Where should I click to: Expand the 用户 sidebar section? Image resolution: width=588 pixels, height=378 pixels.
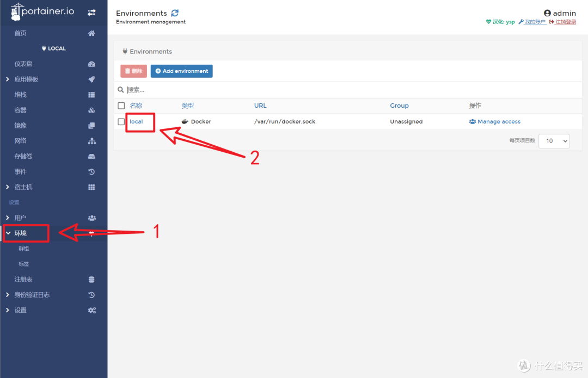20,218
